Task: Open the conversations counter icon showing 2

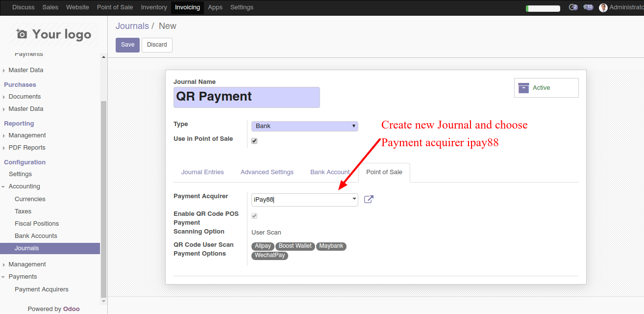Action: point(573,7)
